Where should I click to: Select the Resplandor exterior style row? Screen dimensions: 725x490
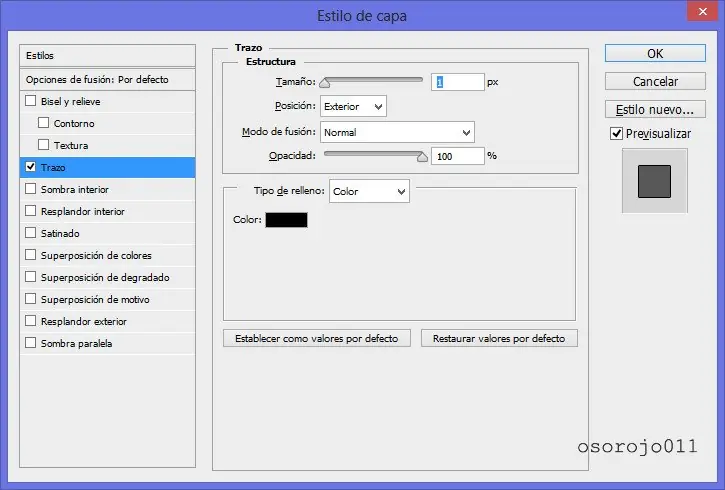point(107,321)
